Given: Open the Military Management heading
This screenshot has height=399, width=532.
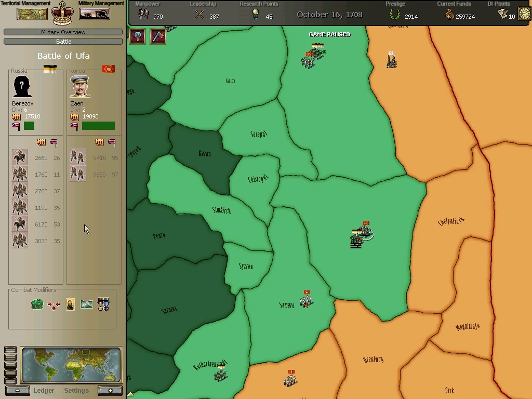Looking at the screenshot, I should pyautogui.click(x=101, y=4).
